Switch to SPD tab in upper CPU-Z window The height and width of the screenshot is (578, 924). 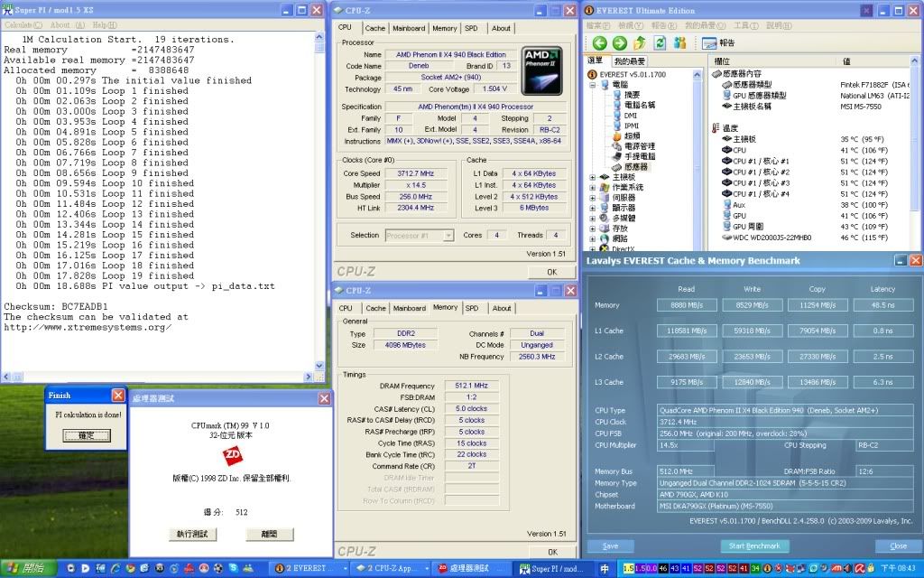pos(471,28)
